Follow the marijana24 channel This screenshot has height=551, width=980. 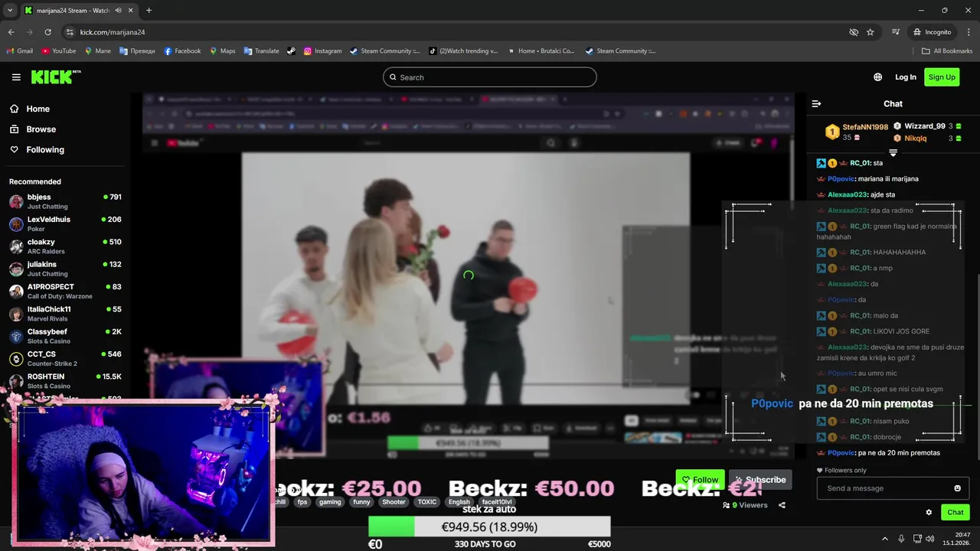tap(700, 480)
